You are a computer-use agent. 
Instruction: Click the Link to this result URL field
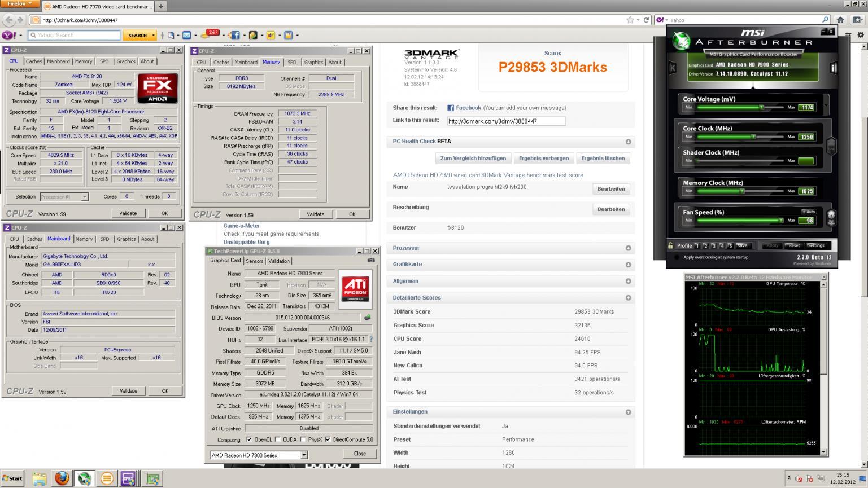506,121
